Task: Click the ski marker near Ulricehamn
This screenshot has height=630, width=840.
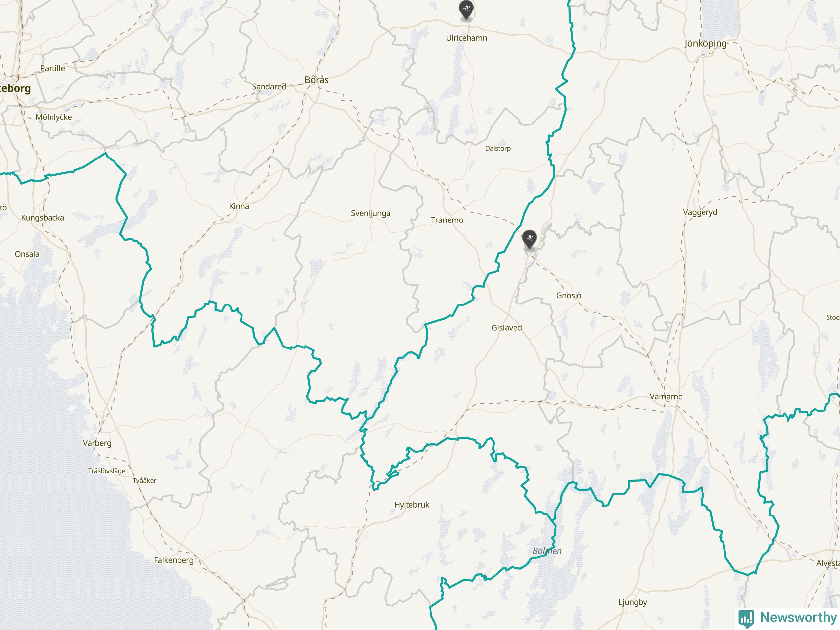Action: (x=466, y=10)
